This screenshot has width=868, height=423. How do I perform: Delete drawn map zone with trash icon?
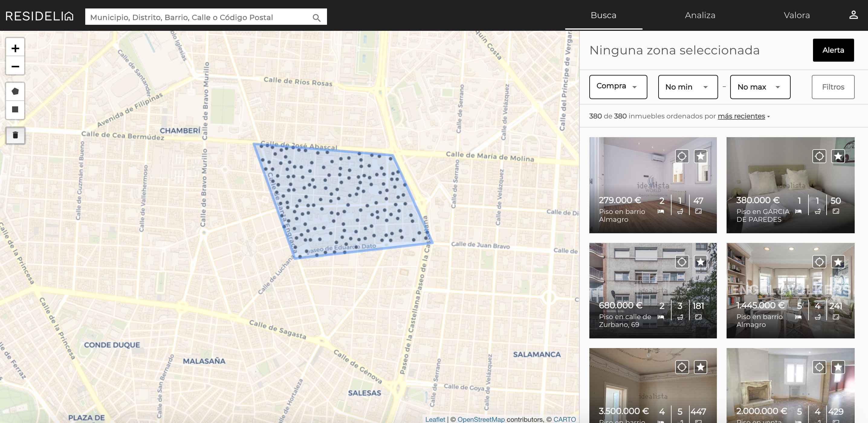point(15,135)
